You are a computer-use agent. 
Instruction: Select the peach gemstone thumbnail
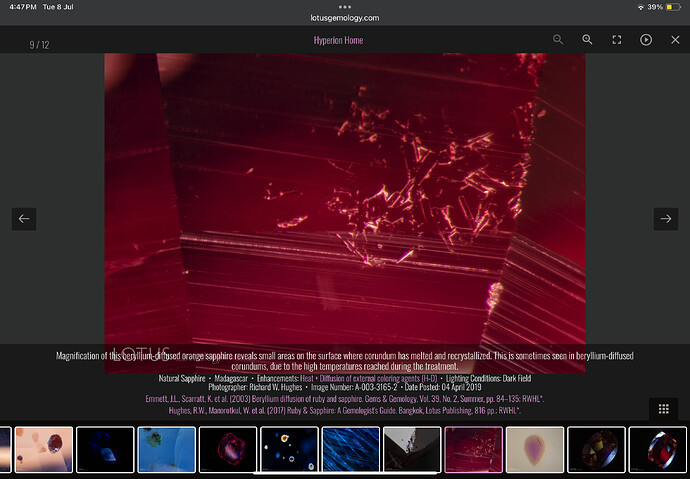[44, 450]
